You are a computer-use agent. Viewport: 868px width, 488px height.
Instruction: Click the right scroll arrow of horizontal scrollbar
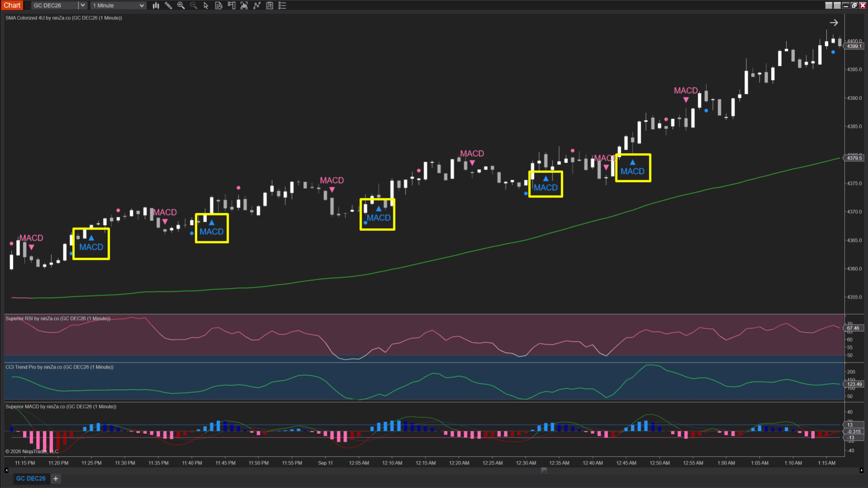point(861,470)
